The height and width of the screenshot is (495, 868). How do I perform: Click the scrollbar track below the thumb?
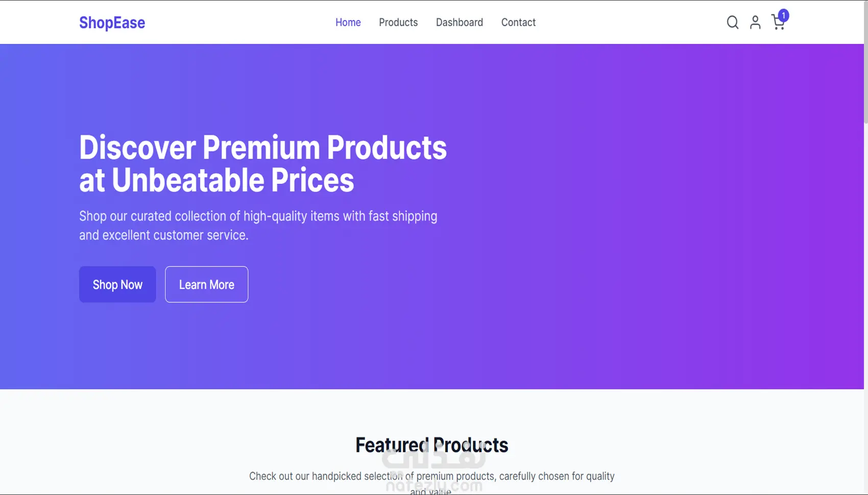[865, 306]
